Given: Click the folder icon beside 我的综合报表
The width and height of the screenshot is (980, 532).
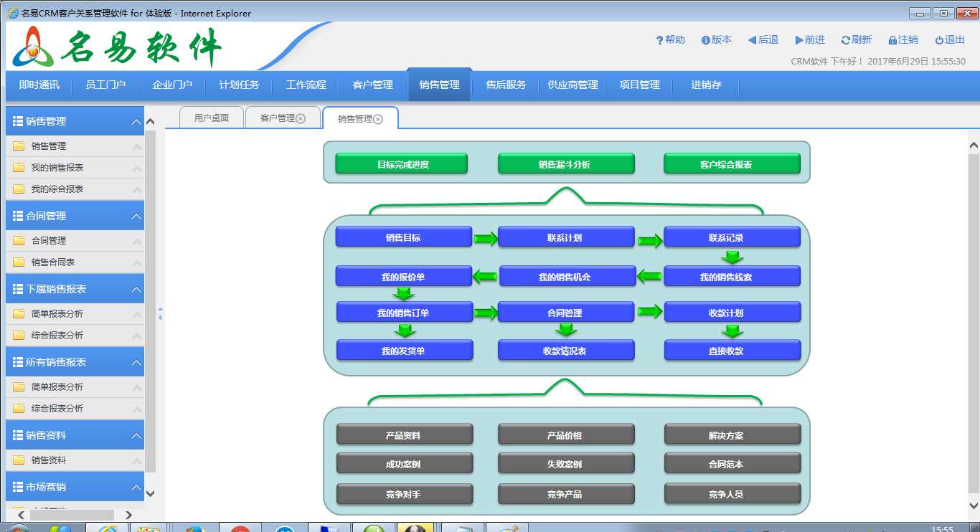Looking at the screenshot, I should (x=19, y=189).
